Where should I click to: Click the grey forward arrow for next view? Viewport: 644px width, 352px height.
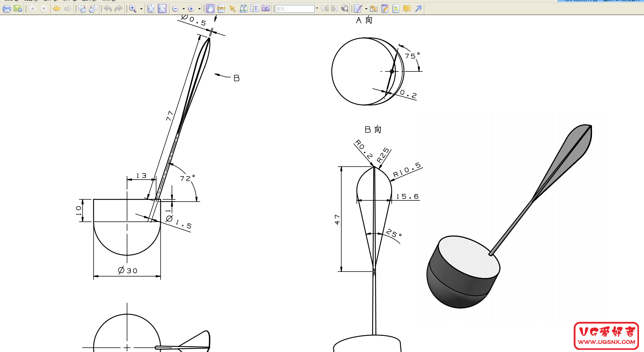coord(67,9)
